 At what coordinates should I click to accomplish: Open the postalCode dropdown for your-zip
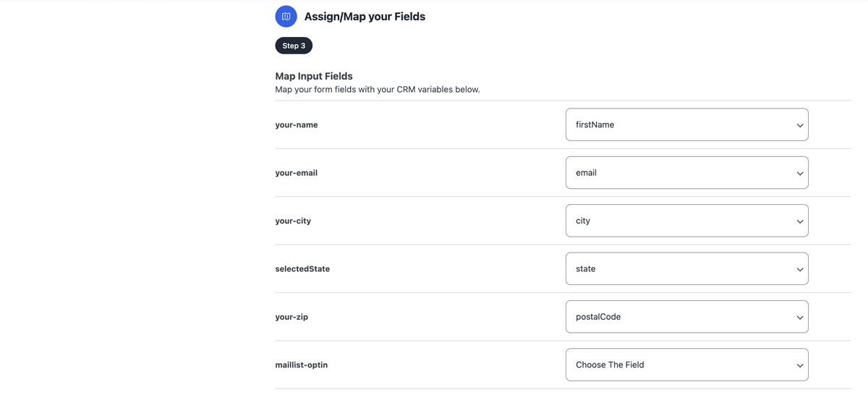[x=686, y=317]
